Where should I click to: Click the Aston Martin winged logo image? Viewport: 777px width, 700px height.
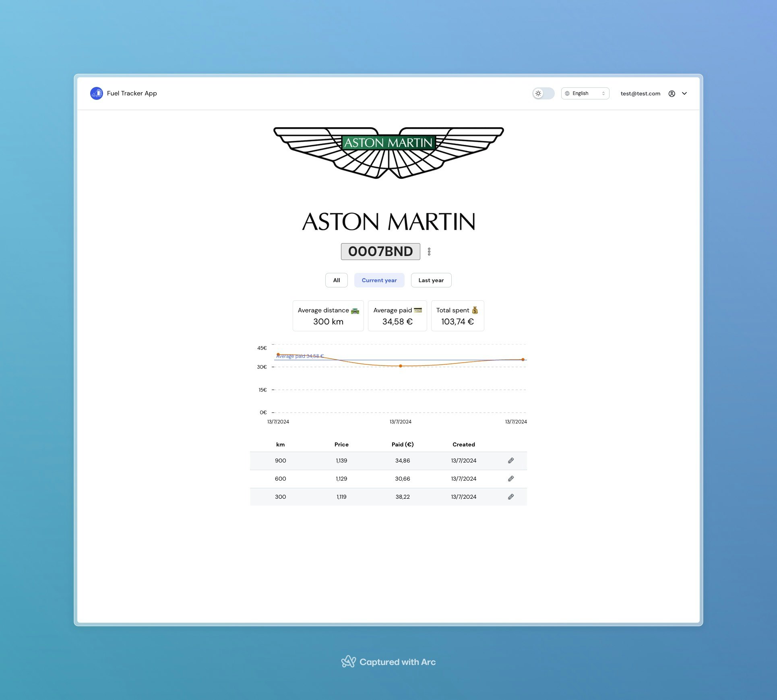coord(388,153)
